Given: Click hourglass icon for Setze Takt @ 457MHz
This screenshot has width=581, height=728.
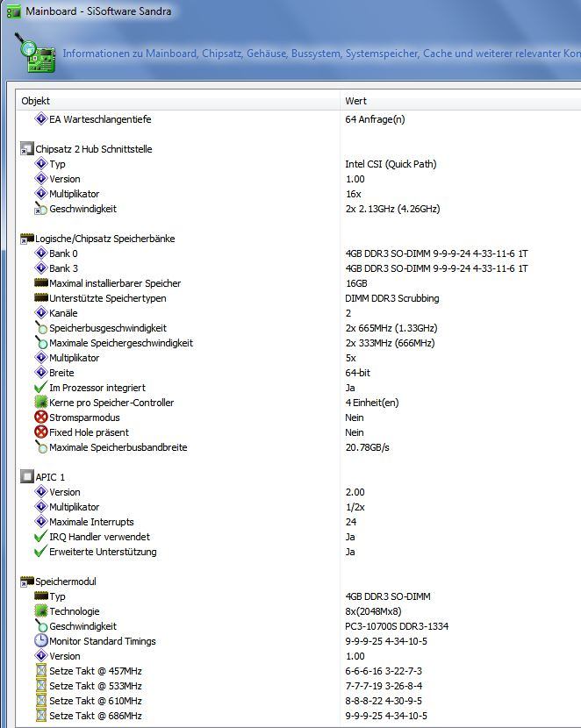Looking at the screenshot, I should point(41,671).
